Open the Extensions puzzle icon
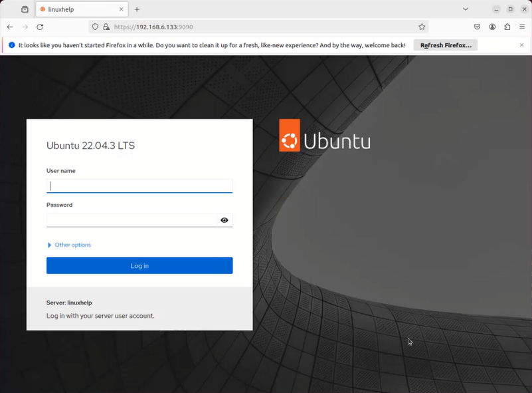The height and width of the screenshot is (393, 532). [507, 27]
